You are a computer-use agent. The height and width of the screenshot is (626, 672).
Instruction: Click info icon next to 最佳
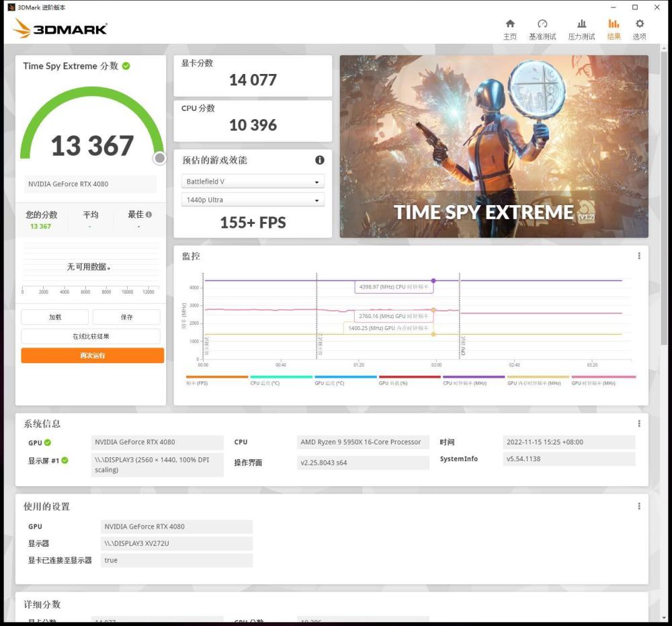149,214
